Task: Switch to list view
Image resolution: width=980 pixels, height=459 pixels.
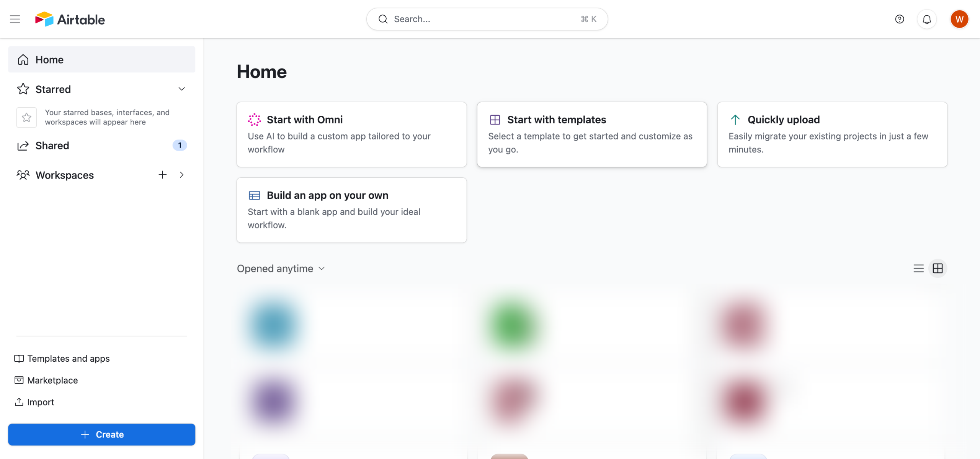Action: tap(918, 269)
